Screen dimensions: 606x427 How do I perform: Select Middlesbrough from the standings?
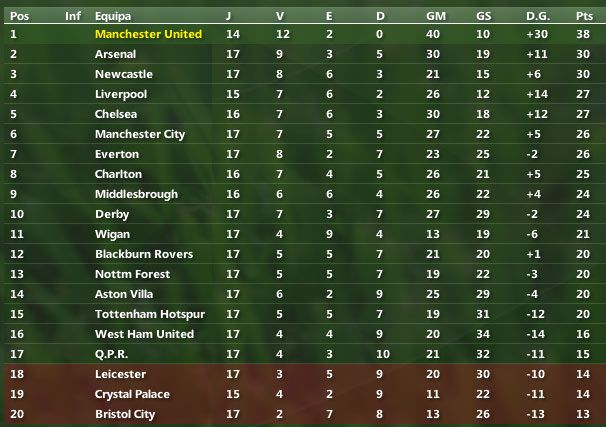(133, 194)
